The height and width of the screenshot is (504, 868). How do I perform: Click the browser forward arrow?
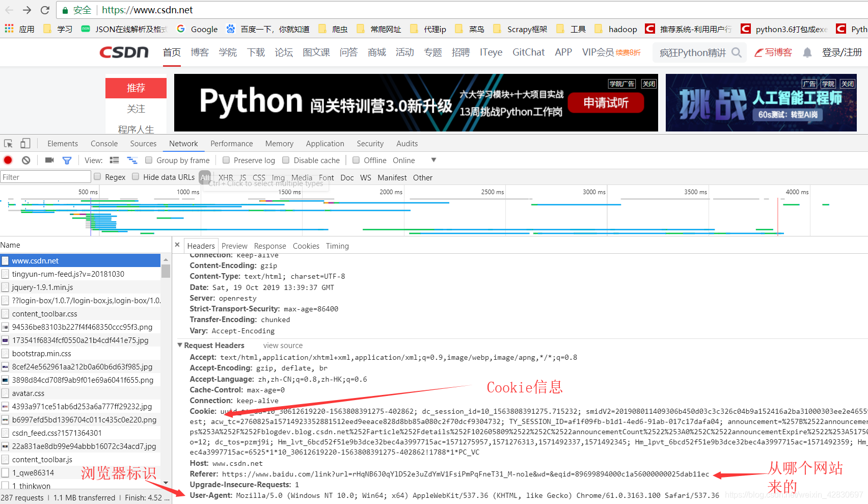pos(27,10)
